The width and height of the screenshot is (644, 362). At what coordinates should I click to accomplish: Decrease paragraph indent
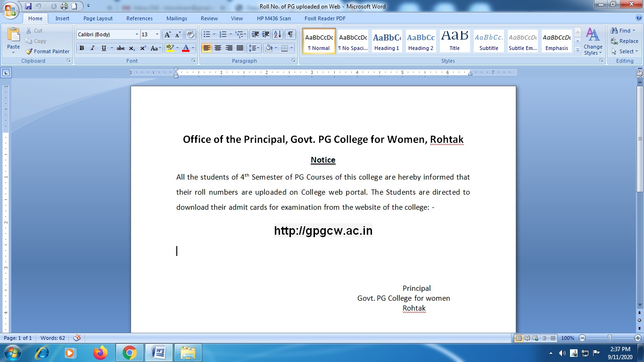[255, 34]
